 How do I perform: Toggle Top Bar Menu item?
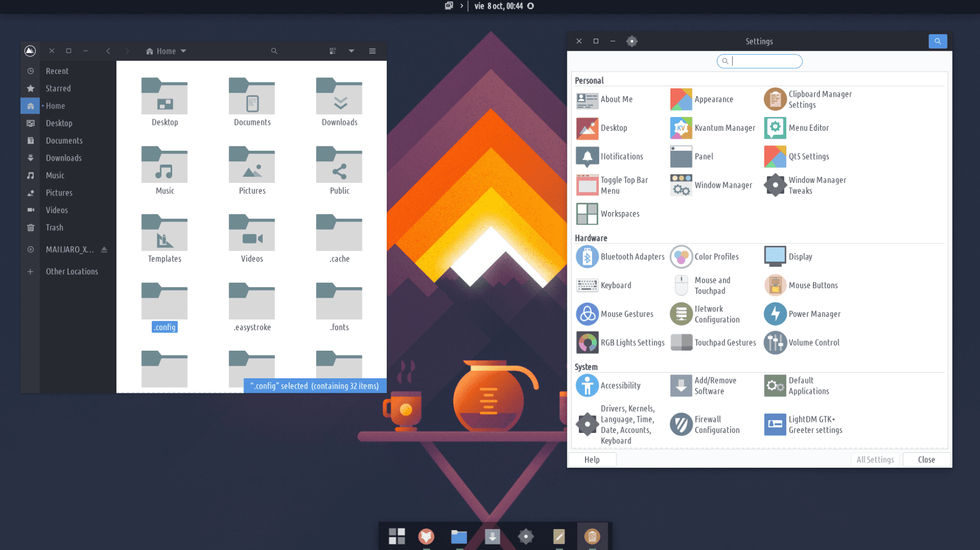(x=612, y=186)
